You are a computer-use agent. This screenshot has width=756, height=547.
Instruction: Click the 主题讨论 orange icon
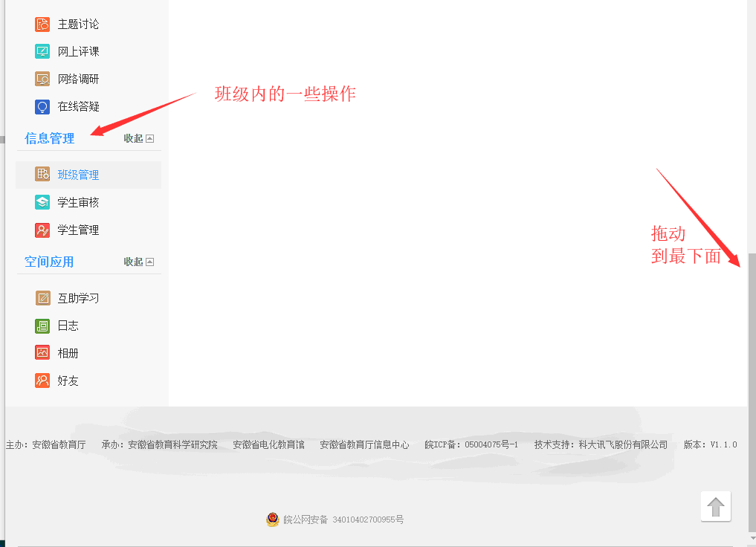[42, 24]
